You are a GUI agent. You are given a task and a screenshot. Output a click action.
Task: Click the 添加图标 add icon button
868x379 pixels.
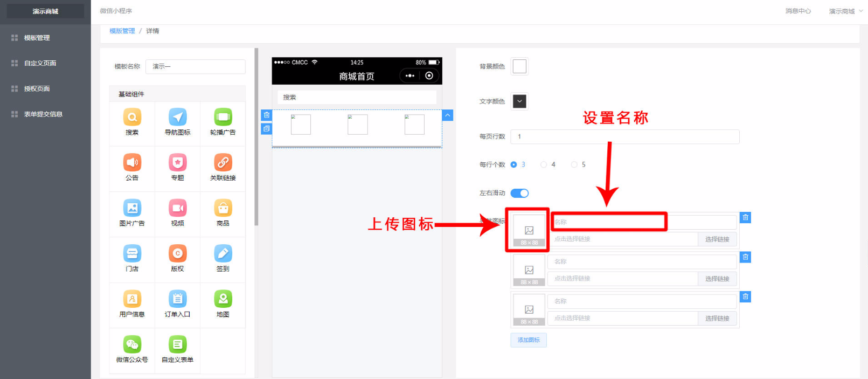click(x=529, y=340)
